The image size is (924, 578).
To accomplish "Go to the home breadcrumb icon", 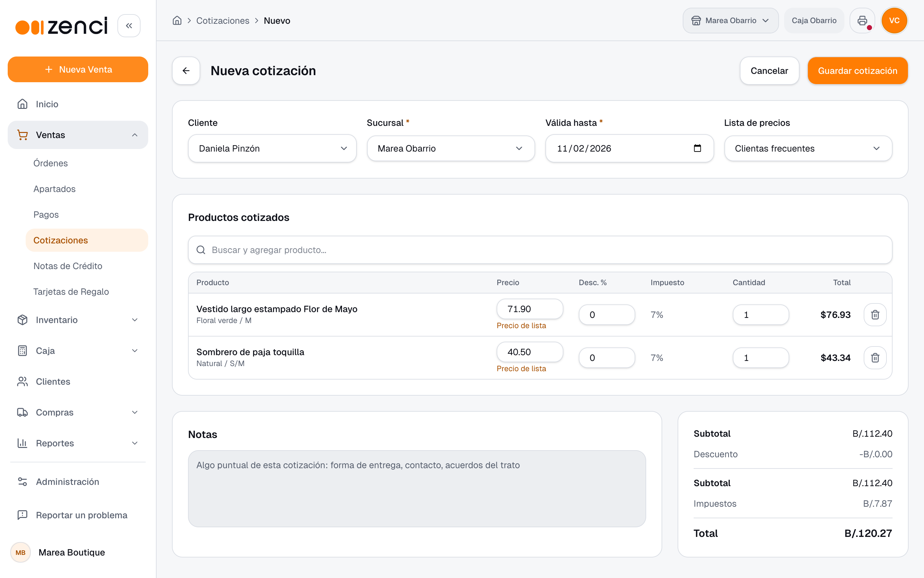I will point(177,21).
